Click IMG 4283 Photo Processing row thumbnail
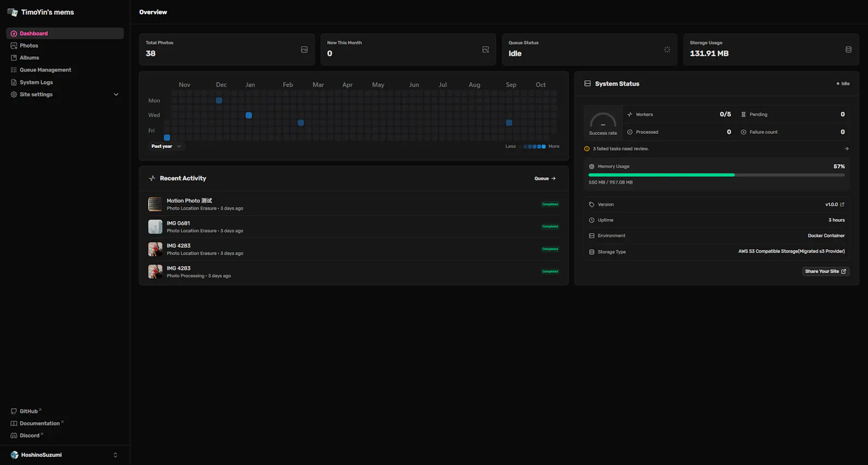 (155, 272)
